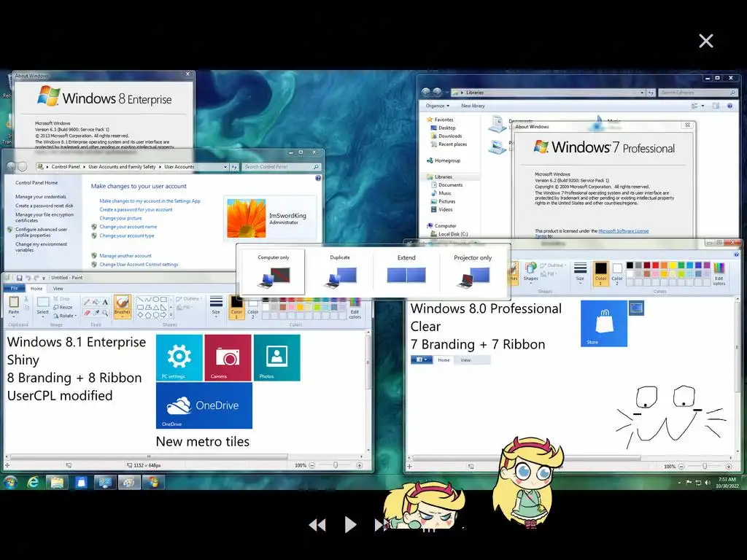Click the Save icon in Paint quick access

(19, 278)
